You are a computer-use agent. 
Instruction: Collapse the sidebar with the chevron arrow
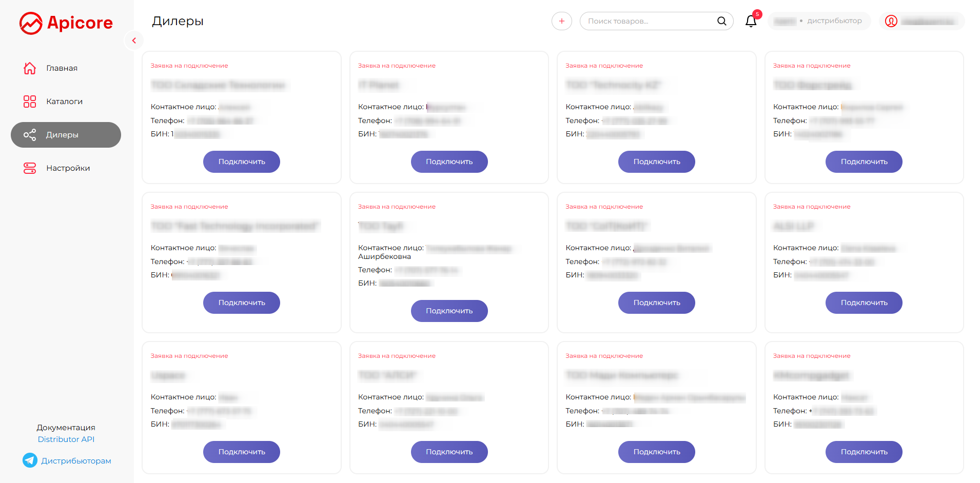(x=134, y=41)
